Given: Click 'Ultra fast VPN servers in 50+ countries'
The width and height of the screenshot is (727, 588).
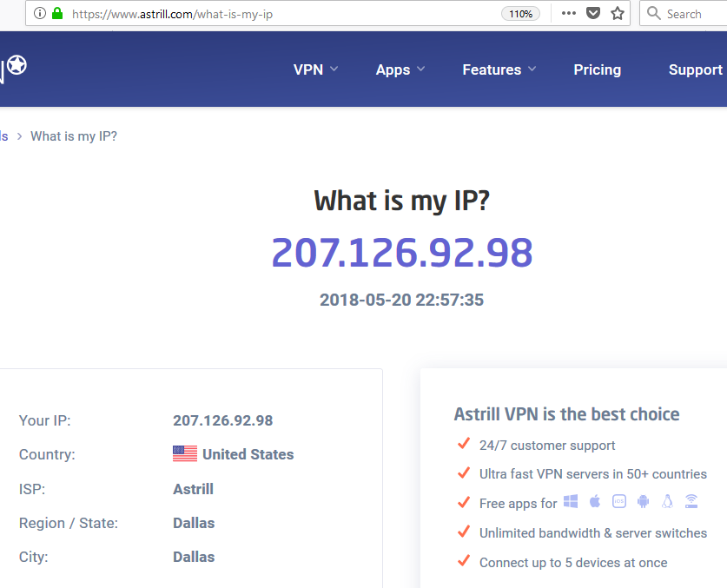Looking at the screenshot, I should [x=593, y=474].
